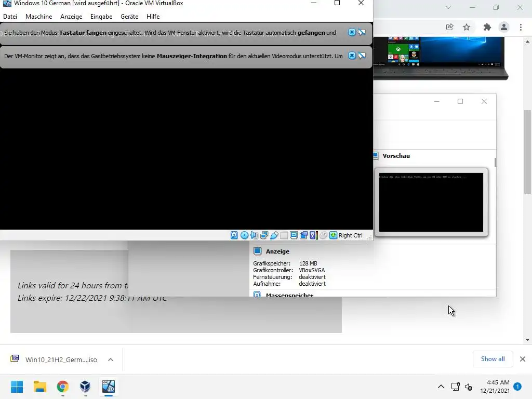
Task: Click the scroll down arrow of the browser page
Action: pyautogui.click(x=527, y=340)
